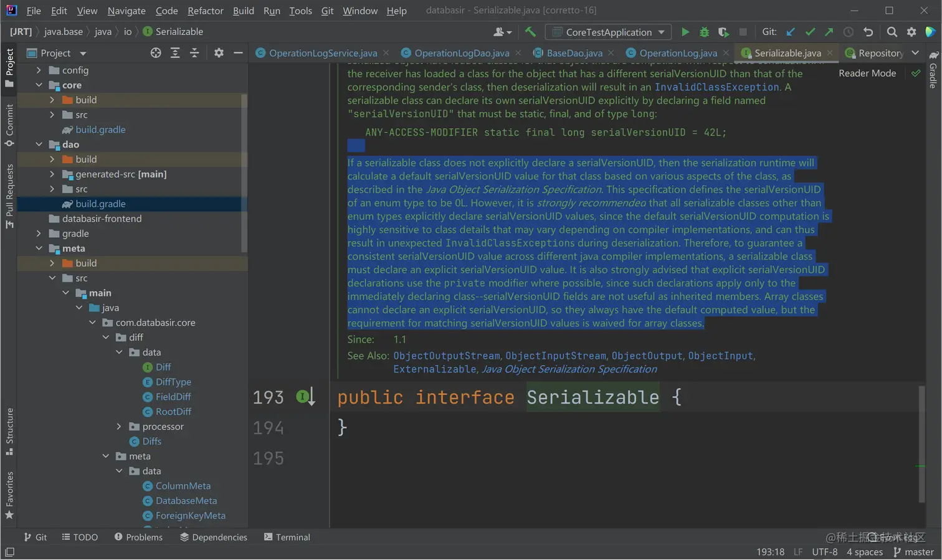Image resolution: width=942 pixels, height=560 pixels.
Task: Open the Refactor menu
Action: (x=205, y=11)
